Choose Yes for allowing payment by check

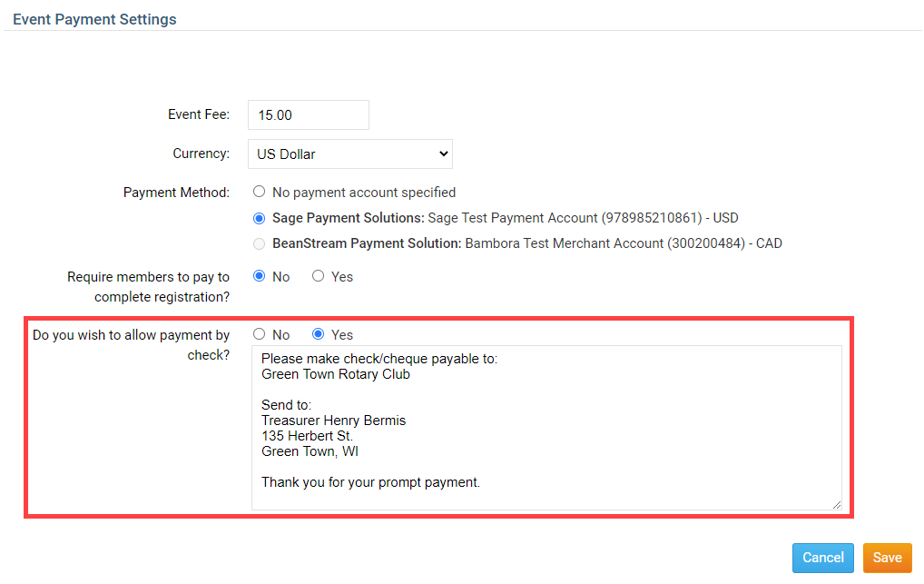pyautogui.click(x=318, y=334)
